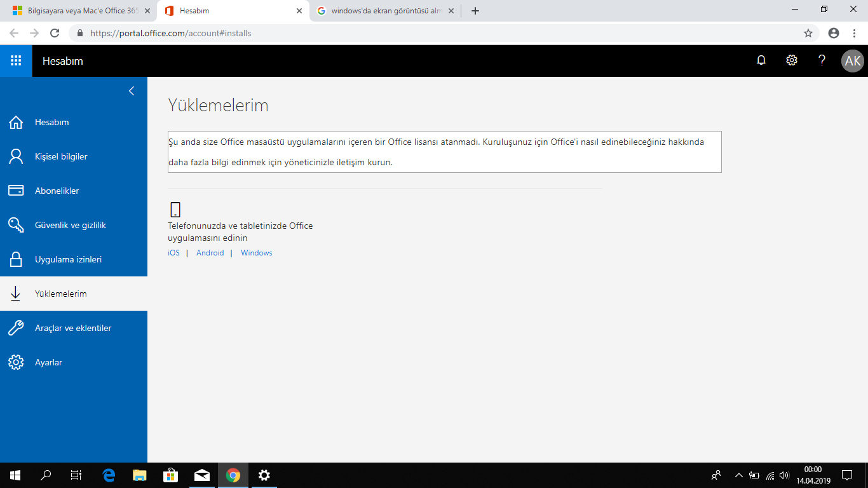Open the volume icon in system tray

pos(785,475)
